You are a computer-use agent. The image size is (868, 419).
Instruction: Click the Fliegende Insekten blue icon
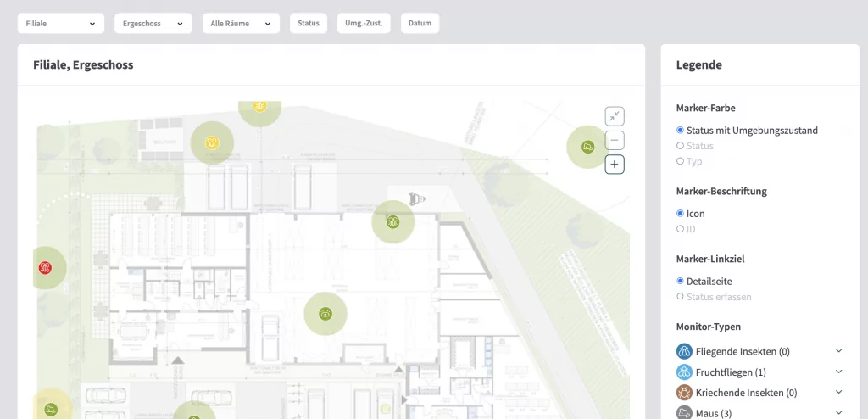click(684, 351)
